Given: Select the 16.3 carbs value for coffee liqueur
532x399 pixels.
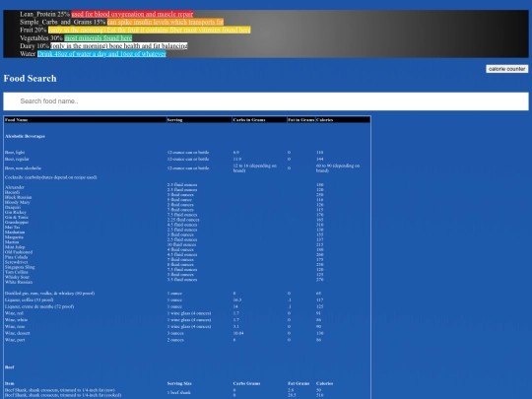Looking at the screenshot, I should [x=237, y=299].
